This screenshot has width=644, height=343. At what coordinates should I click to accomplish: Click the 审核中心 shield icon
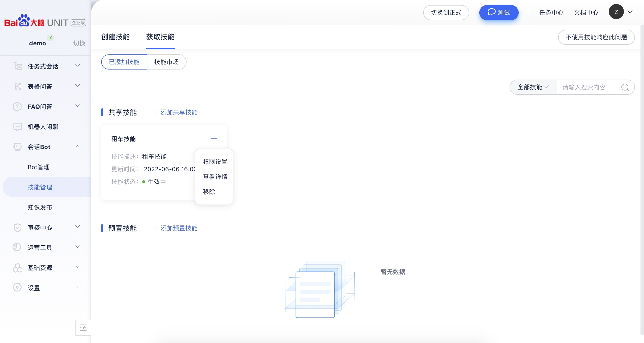click(x=17, y=227)
